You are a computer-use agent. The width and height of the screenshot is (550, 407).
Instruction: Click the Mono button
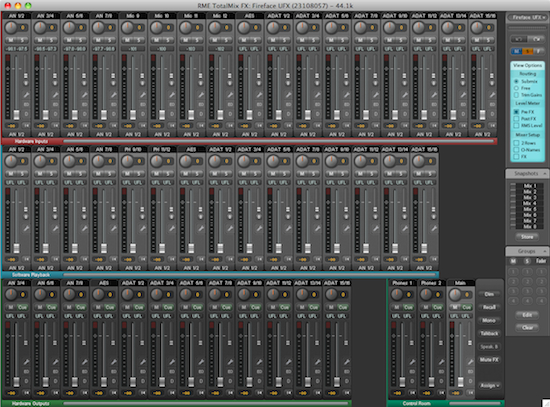[489, 321]
